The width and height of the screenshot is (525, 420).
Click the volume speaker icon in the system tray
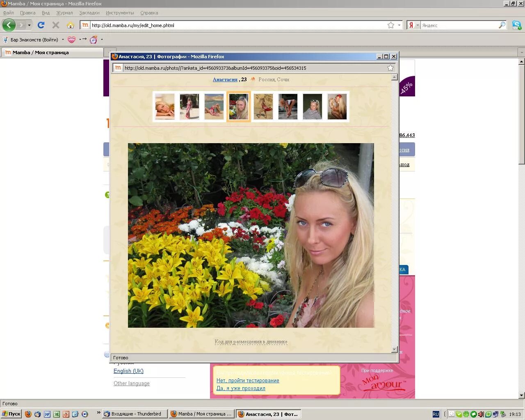point(481,414)
